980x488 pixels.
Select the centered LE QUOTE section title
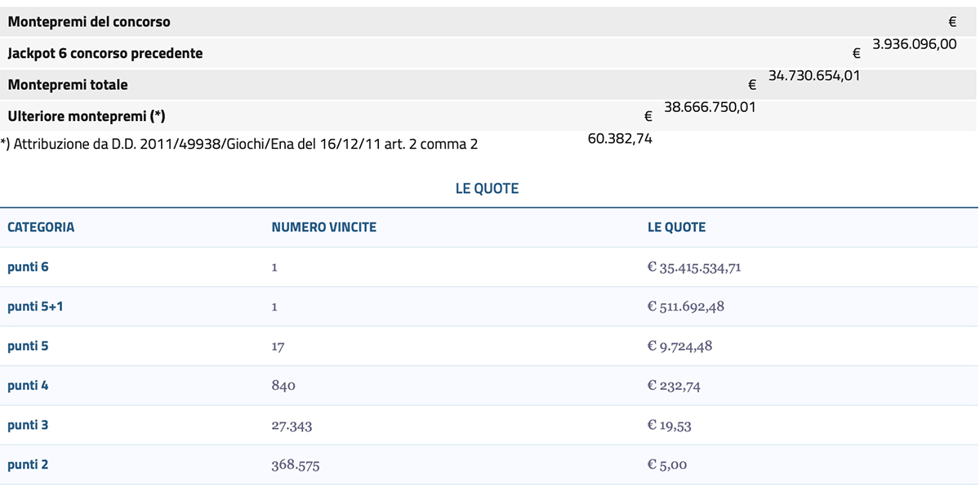(x=487, y=189)
